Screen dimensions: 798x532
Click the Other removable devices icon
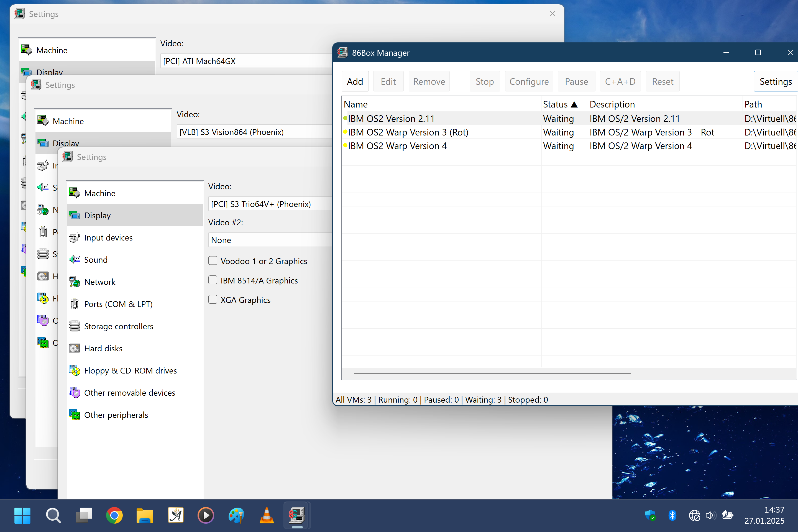click(74, 393)
